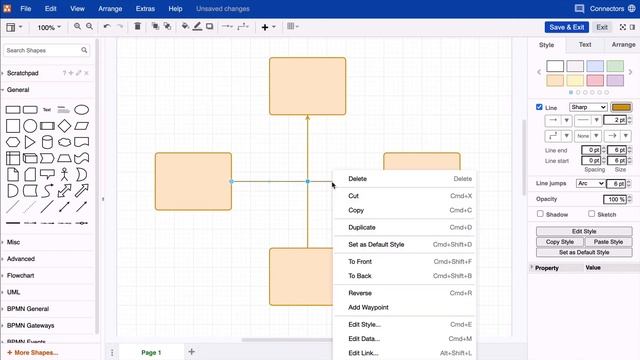
Task: Open the waypoints style toolbar icon
Action: click(243, 27)
